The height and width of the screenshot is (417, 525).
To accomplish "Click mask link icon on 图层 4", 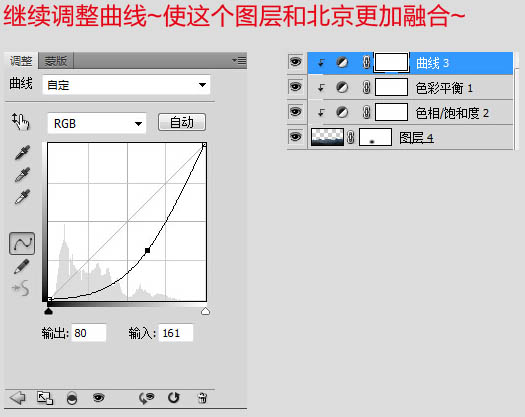I will tap(351, 137).
